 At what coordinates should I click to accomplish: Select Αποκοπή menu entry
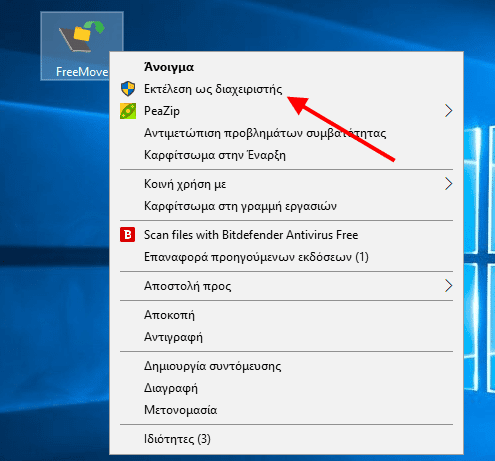click(x=286, y=315)
